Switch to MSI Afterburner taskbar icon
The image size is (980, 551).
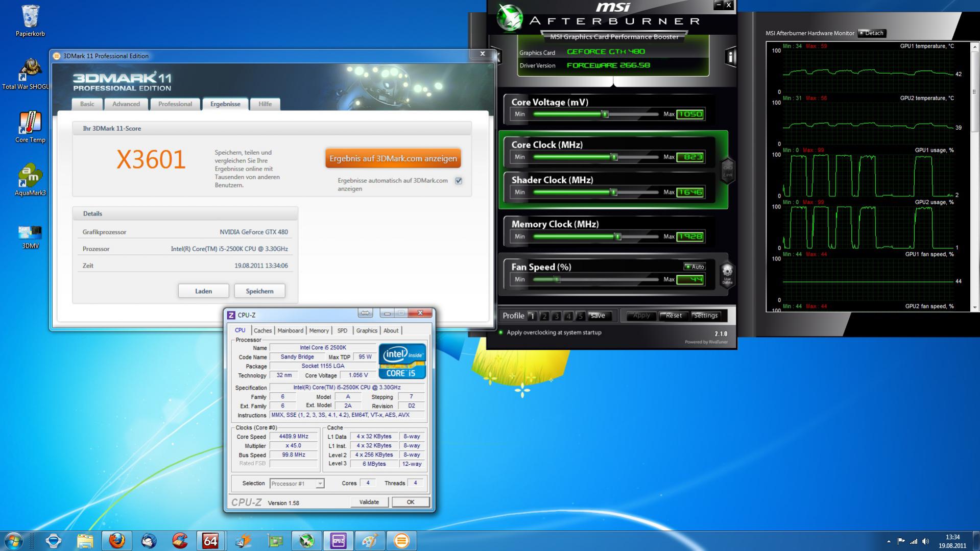click(x=306, y=541)
